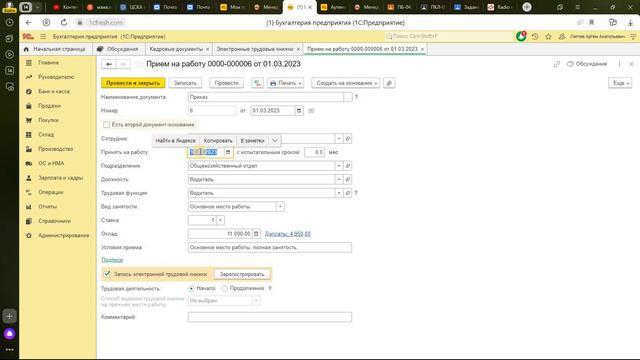Open Создать на основании dropdown
The height and width of the screenshot is (360, 640).
pos(345,83)
